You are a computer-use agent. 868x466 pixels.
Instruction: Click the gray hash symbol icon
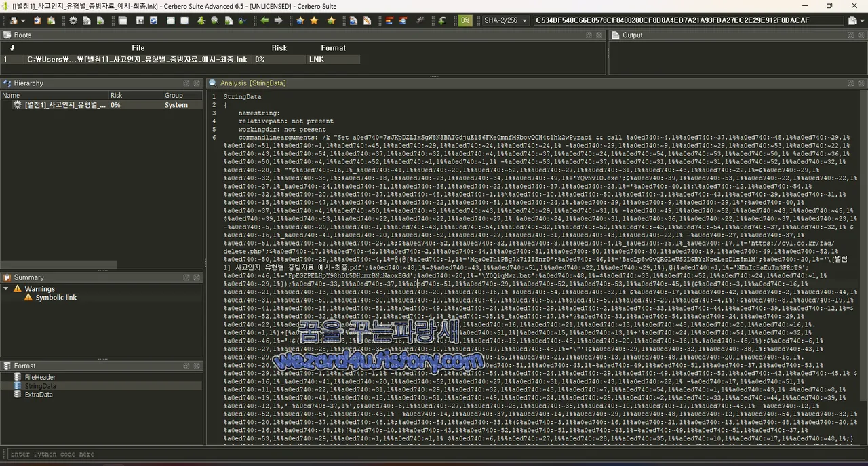click(420, 21)
